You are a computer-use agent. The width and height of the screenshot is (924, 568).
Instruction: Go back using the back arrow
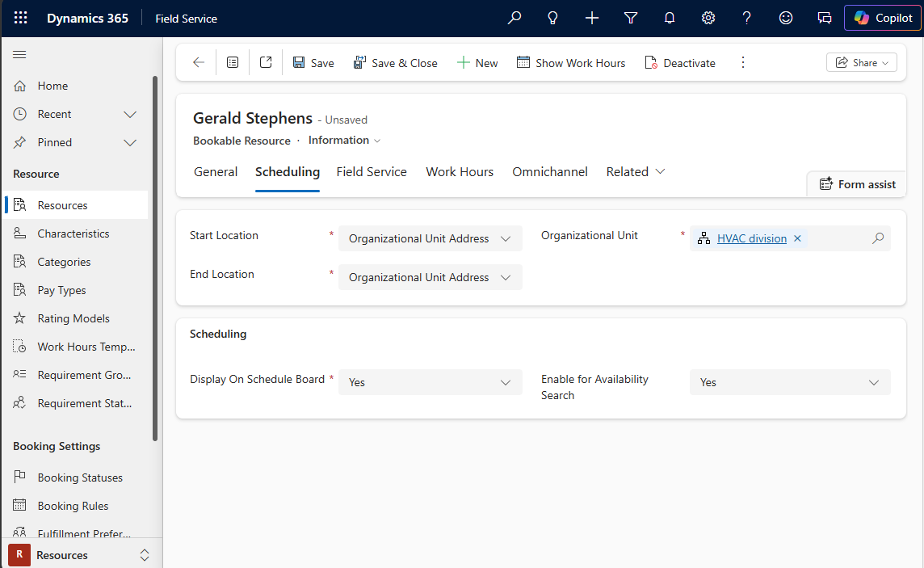tap(199, 62)
